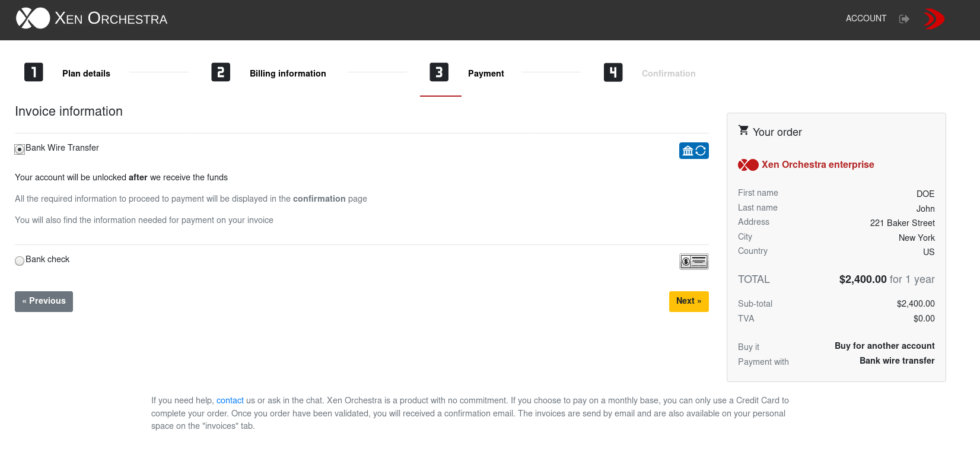
Task: Open the ACCOUNT menu
Action: click(866, 18)
